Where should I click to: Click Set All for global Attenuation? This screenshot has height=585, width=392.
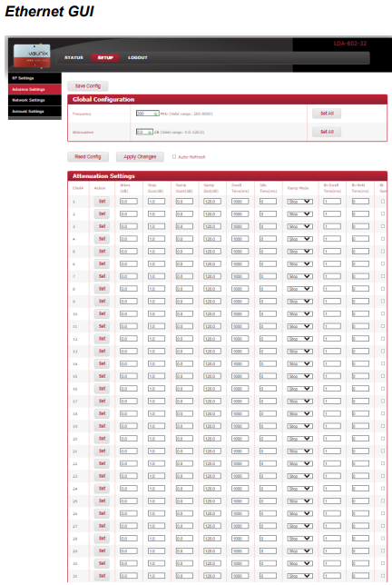point(327,132)
